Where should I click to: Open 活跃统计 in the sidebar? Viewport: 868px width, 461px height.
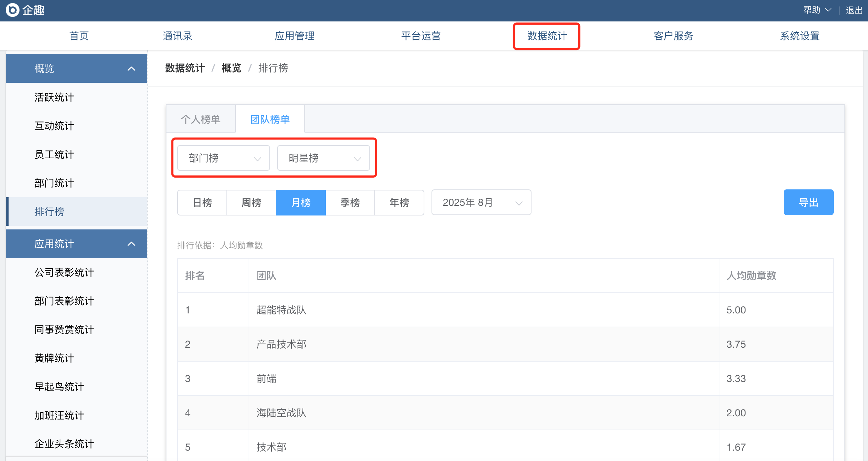click(54, 97)
